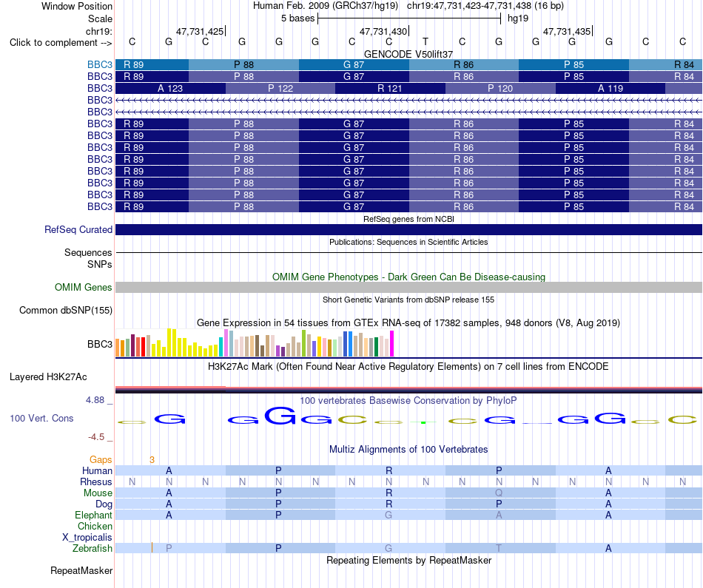Viewport: 703px width, 588px height.
Task: Click the 47,731,435 position marker
Action: click(x=568, y=31)
